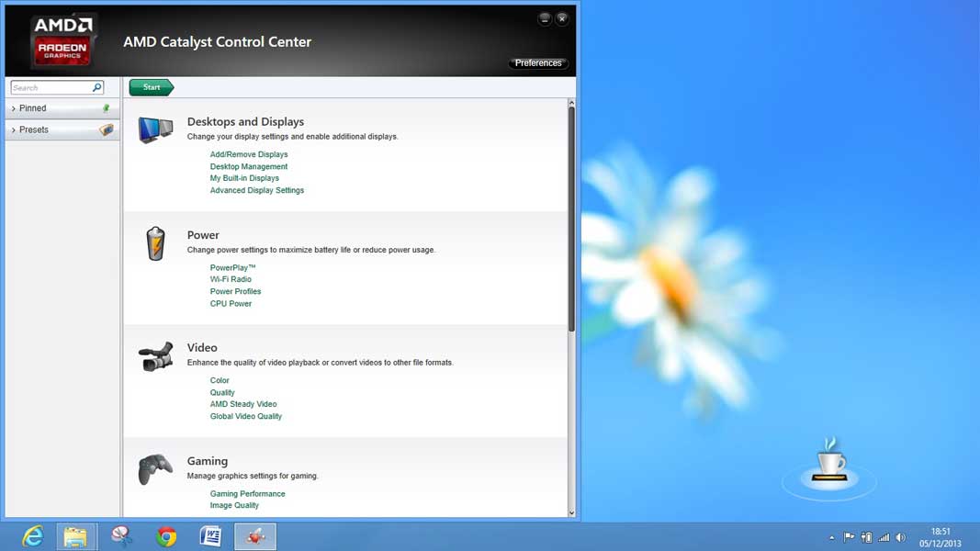This screenshot has width=980, height=551.
Task: Open Internet Explorer from the taskbar
Action: [32, 536]
